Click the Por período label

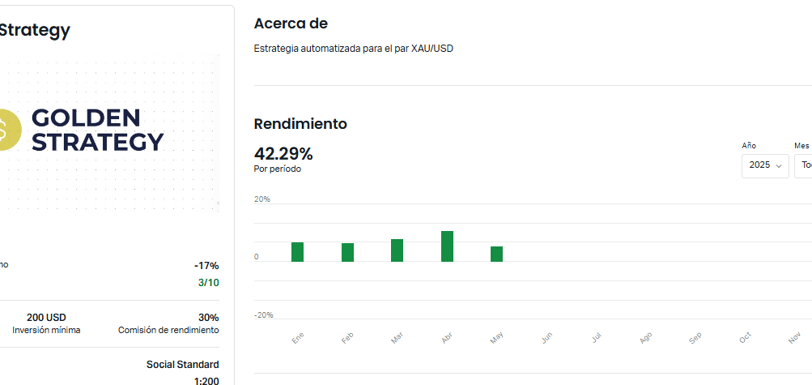pos(277,169)
